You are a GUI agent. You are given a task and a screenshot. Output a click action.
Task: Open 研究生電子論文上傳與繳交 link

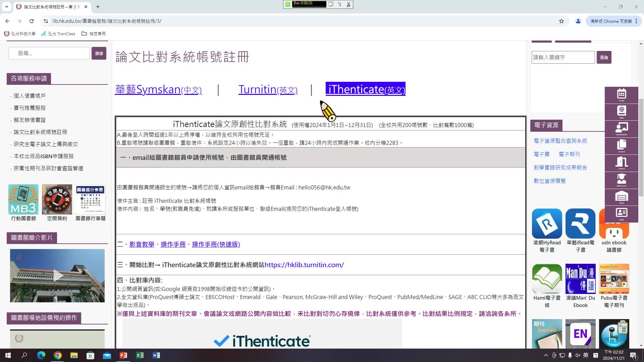click(x=46, y=144)
